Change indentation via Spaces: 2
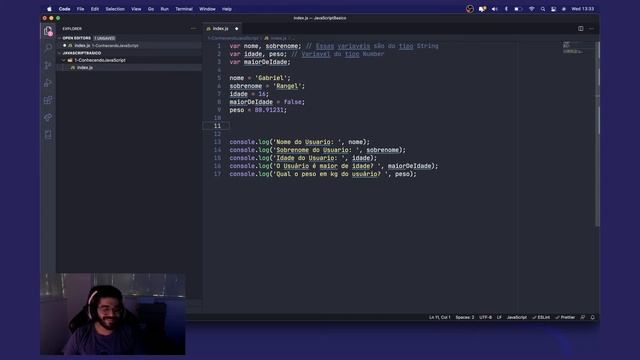640x360 pixels. pyautogui.click(x=464, y=317)
